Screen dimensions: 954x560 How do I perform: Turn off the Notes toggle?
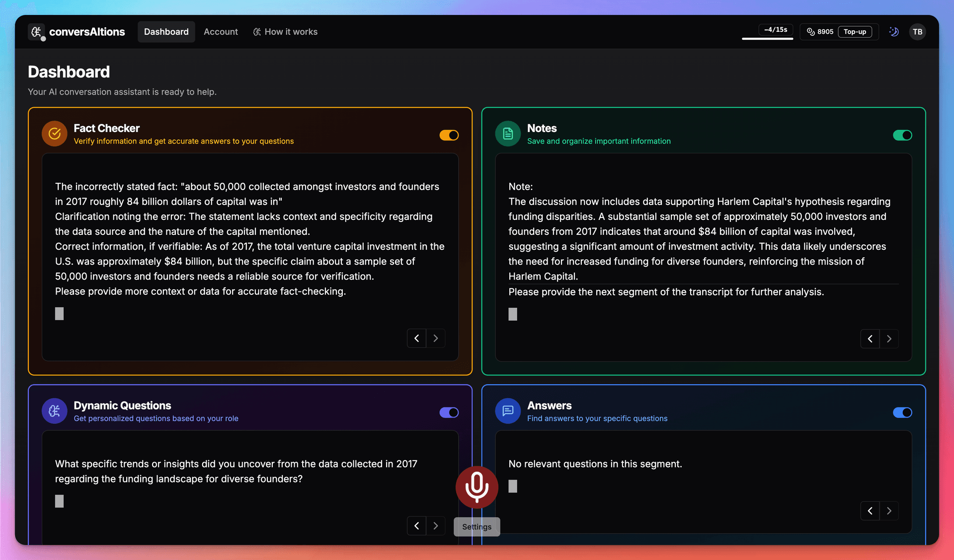[902, 135]
